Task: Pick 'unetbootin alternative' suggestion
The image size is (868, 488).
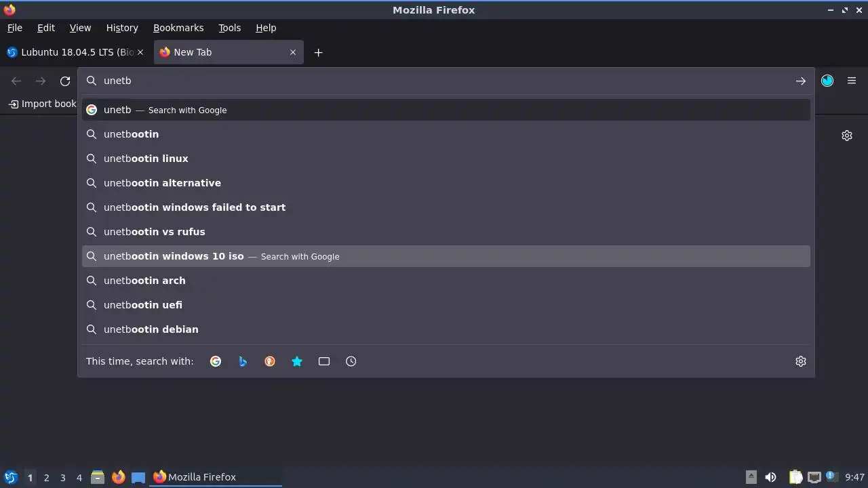Action: click(x=446, y=183)
